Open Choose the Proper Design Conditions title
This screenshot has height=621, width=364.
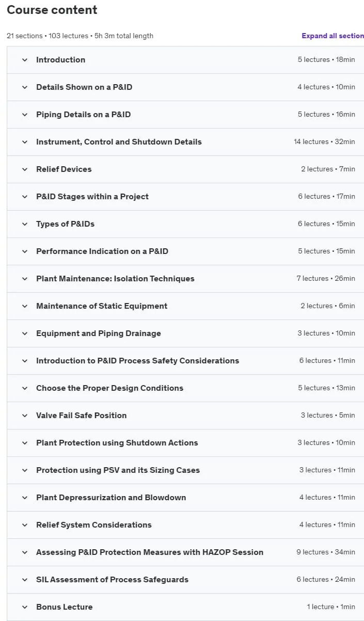109,388
